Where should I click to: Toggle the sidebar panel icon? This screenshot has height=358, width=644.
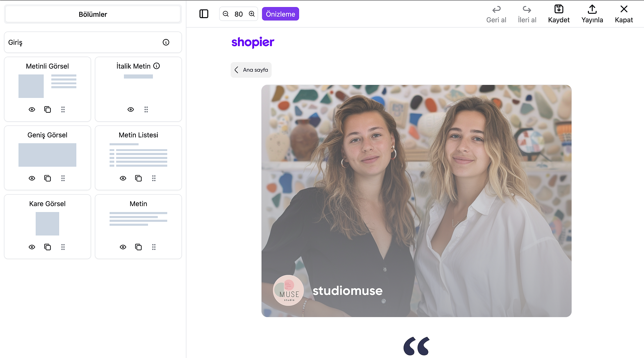pos(204,14)
